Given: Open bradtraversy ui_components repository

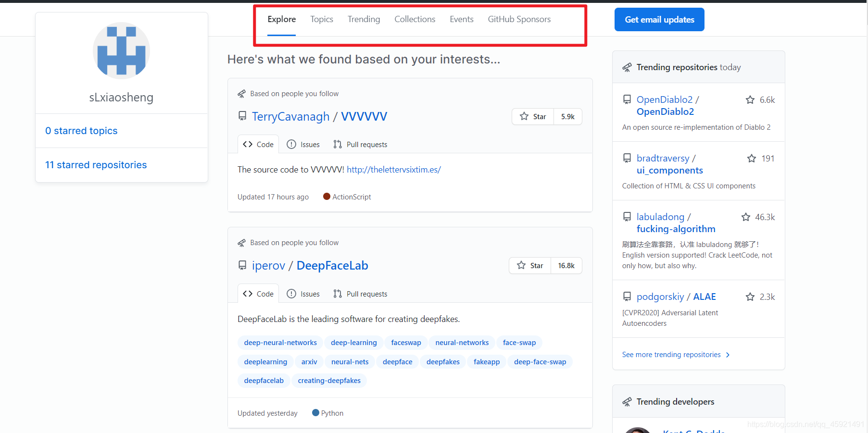Looking at the screenshot, I should 670,164.
